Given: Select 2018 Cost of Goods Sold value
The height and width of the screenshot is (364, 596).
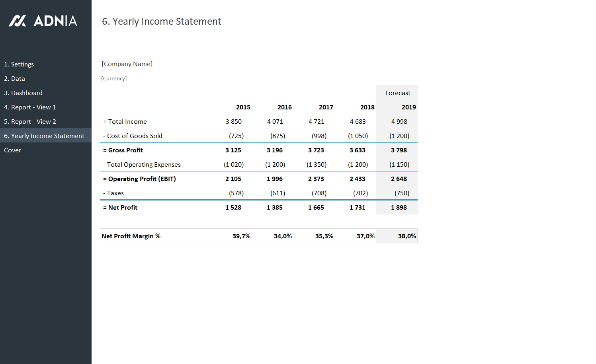Looking at the screenshot, I should 358,136.
